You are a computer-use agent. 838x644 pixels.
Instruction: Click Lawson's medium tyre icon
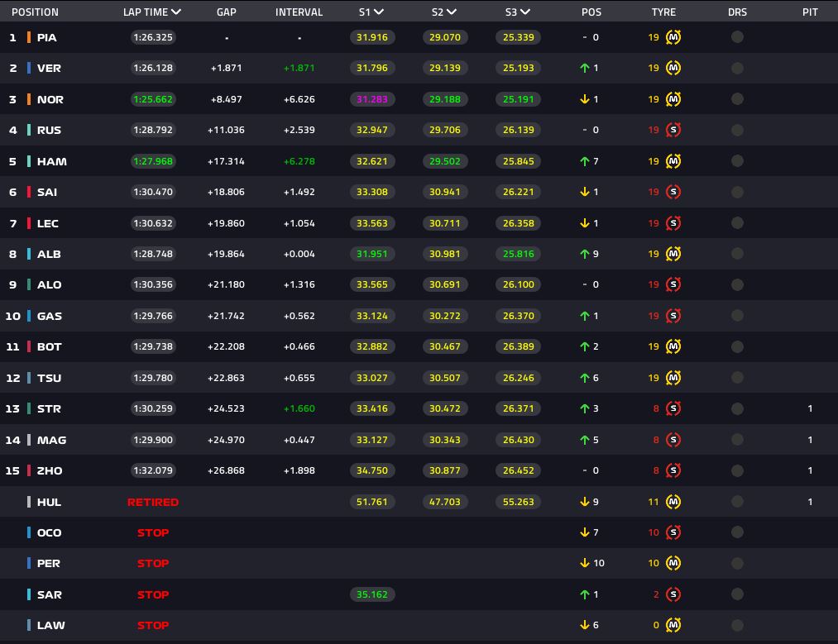click(673, 625)
